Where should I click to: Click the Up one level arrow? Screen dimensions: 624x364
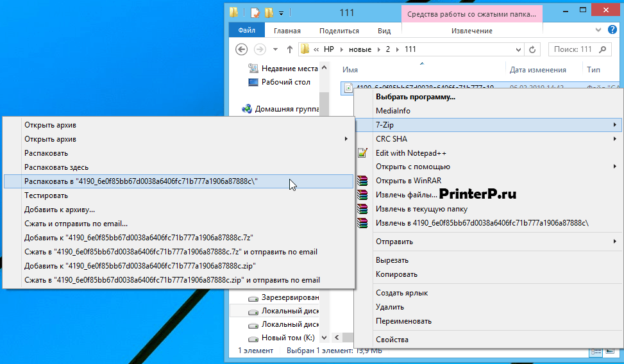pos(290,49)
